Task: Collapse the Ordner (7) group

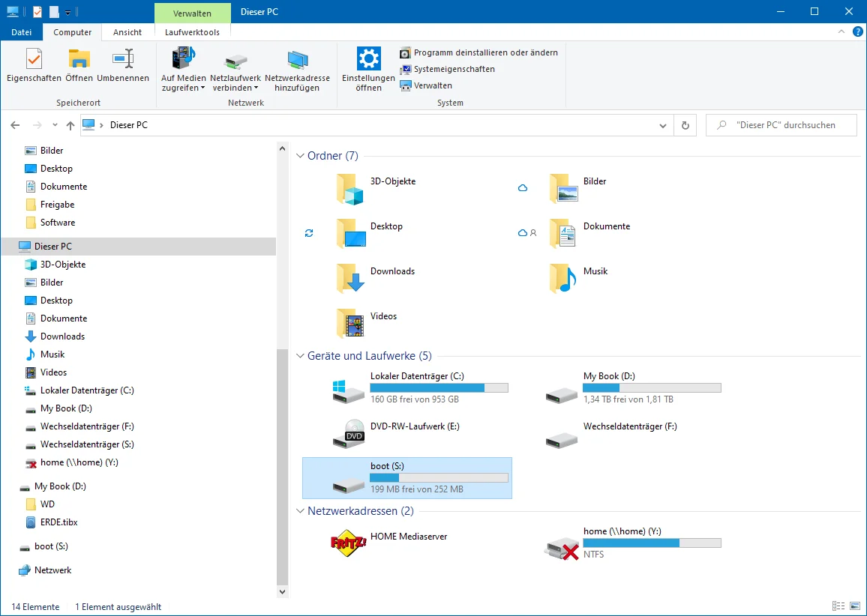Action: [x=299, y=156]
